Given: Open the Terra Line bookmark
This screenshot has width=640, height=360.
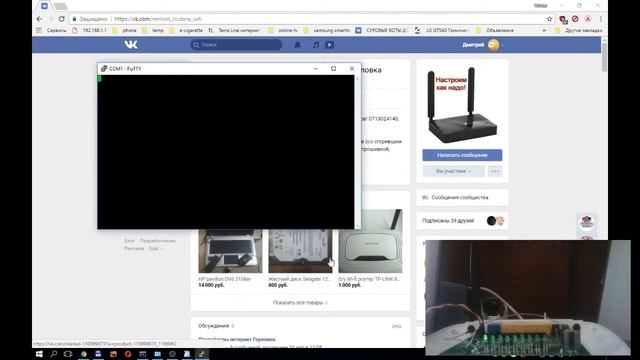Looking at the screenshot, I should click(x=234, y=30).
